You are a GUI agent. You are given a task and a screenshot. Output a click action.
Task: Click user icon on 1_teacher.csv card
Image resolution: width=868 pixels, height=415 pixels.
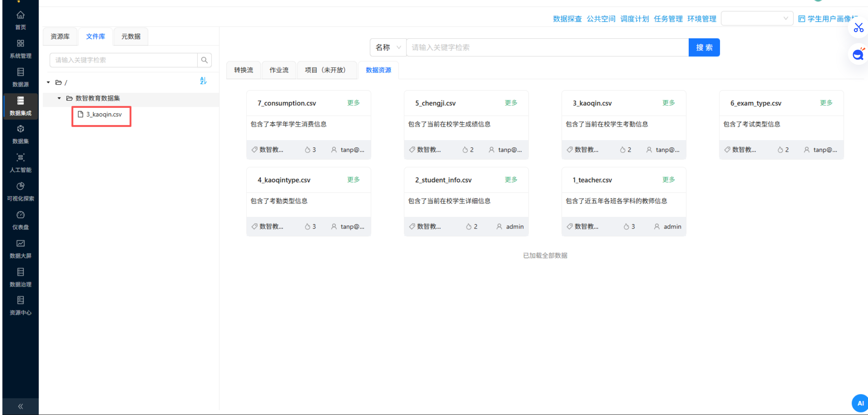(657, 227)
